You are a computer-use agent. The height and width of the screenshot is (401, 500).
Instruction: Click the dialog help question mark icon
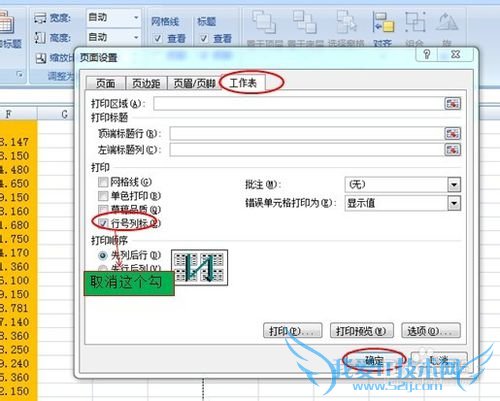click(426, 54)
